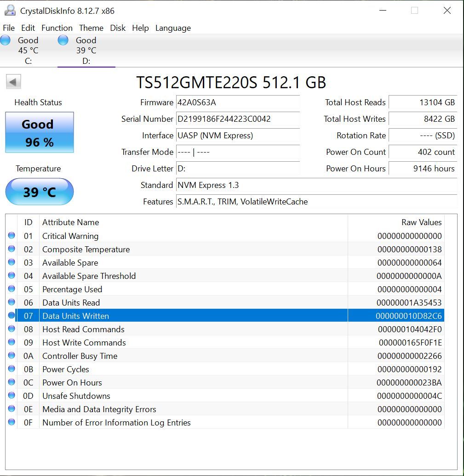Click the Features field with S.M.A.R.T., TRIM
Screen dimensions: 464x476
tap(317, 202)
